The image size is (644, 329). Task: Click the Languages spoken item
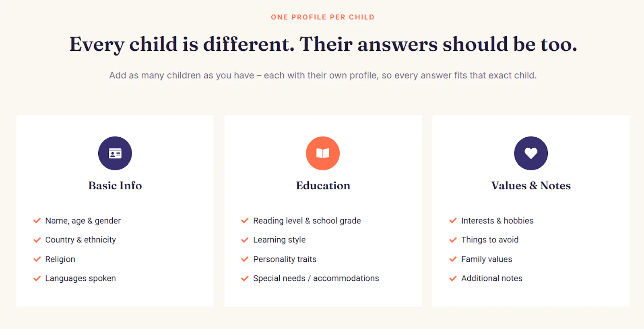click(80, 278)
